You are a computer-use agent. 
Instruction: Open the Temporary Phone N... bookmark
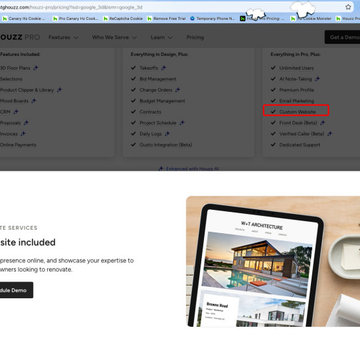212,19
